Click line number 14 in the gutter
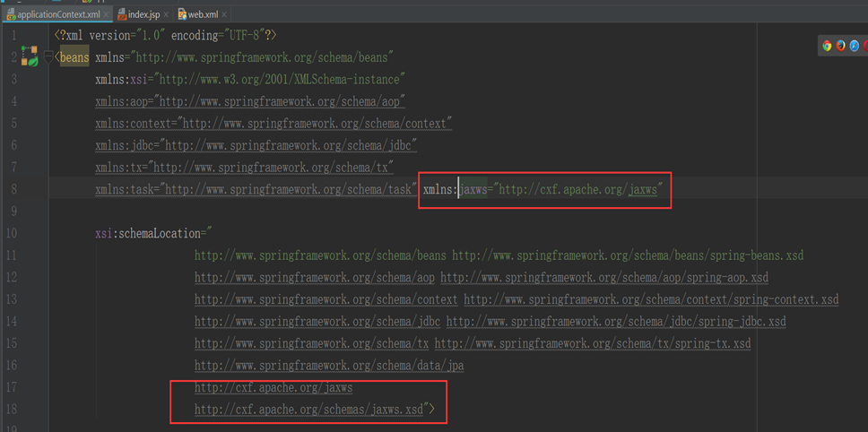868x432 pixels. tap(11, 322)
